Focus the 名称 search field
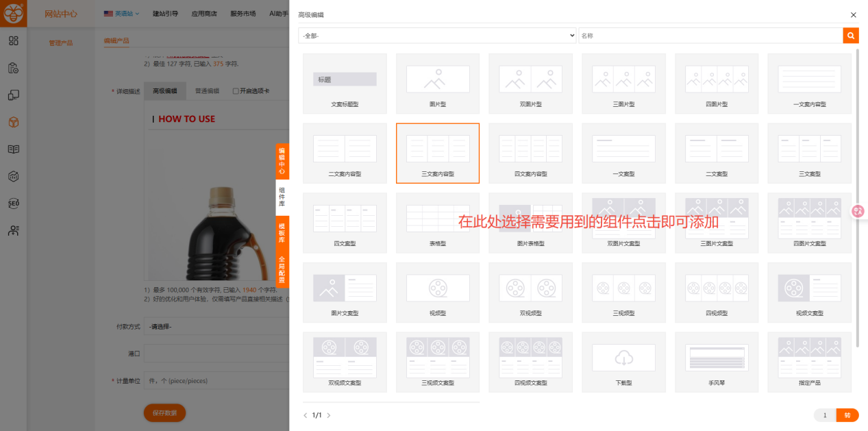This screenshot has width=868, height=431. pyautogui.click(x=710, y=35)
